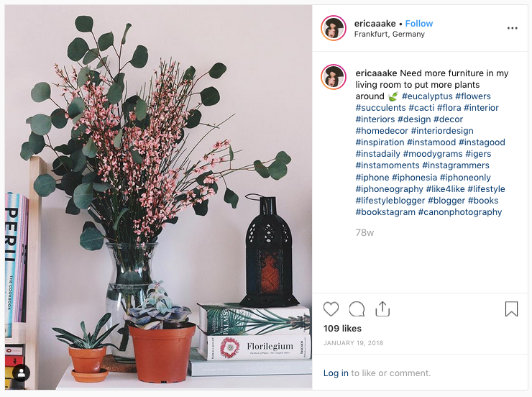Open the #bookstagram hashtag
Image resolution: width=532 pixels, height=397 pixels.
click(385, 212)
